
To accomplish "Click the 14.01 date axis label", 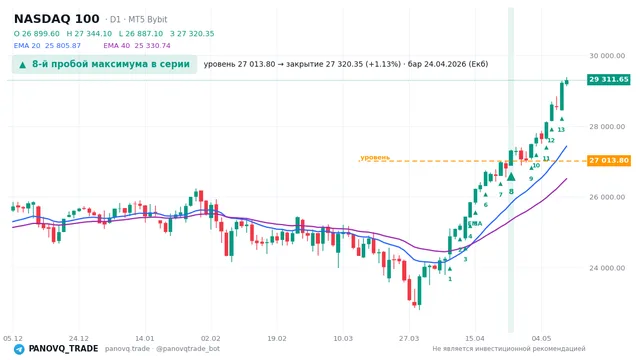I will (145, 338).
